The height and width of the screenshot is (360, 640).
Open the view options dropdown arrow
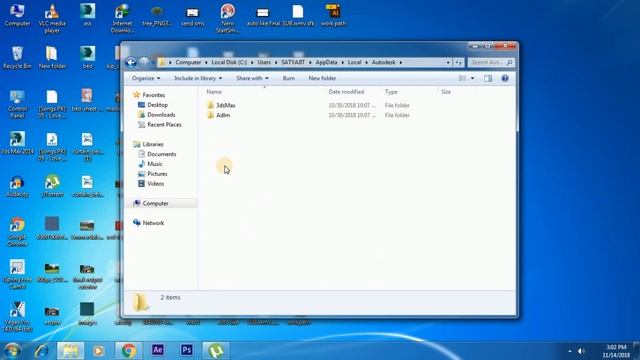point(472,78)
